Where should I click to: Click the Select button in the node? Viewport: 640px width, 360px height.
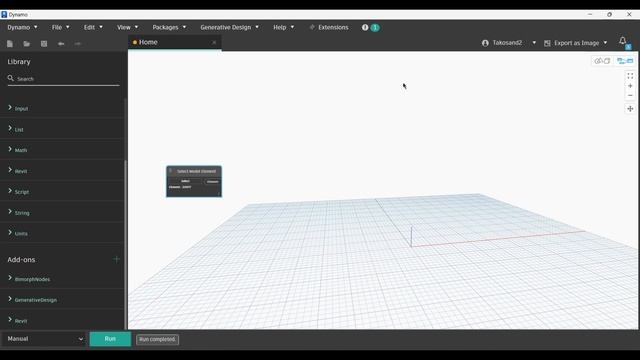click(185, 181)
